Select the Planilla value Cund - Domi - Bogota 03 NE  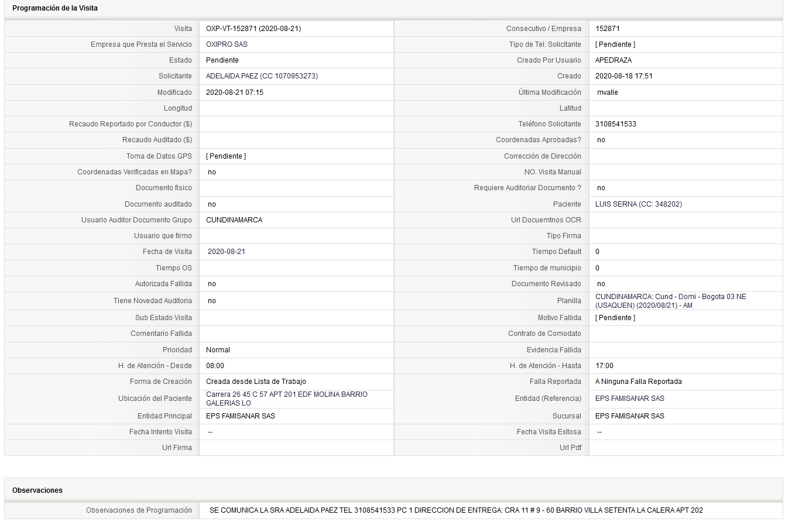pyautogui.click(x=671, y=301)
